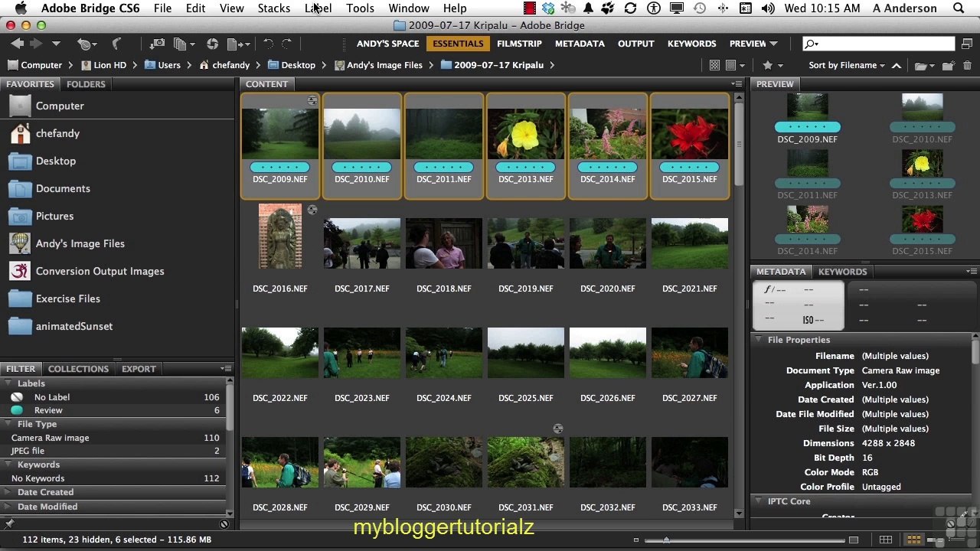View content as thumbnails
This screenshot has height=551, width=980.
(913, 540)
